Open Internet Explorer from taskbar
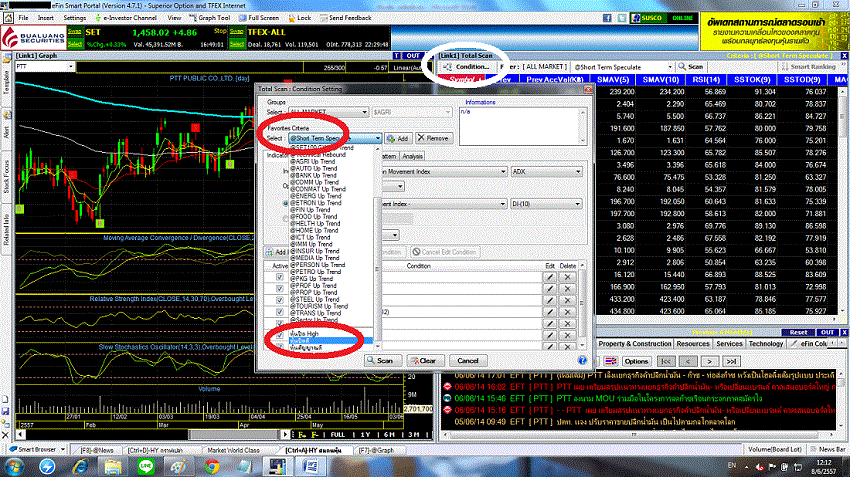 pyautogui.click(x=80, y=467)
